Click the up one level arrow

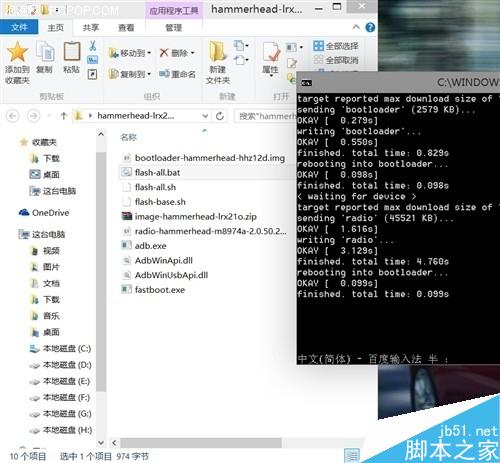coord(64,116)
